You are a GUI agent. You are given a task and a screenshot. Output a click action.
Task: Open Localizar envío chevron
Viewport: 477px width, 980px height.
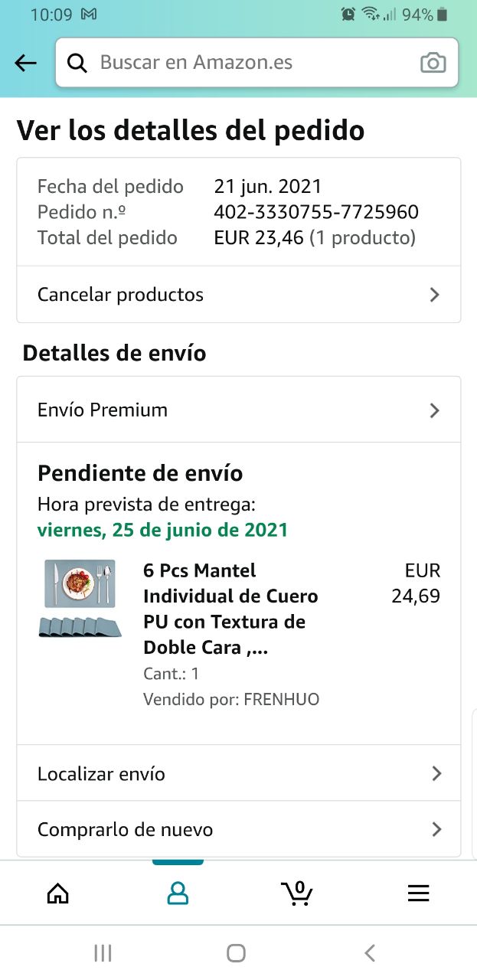[436, 773]
